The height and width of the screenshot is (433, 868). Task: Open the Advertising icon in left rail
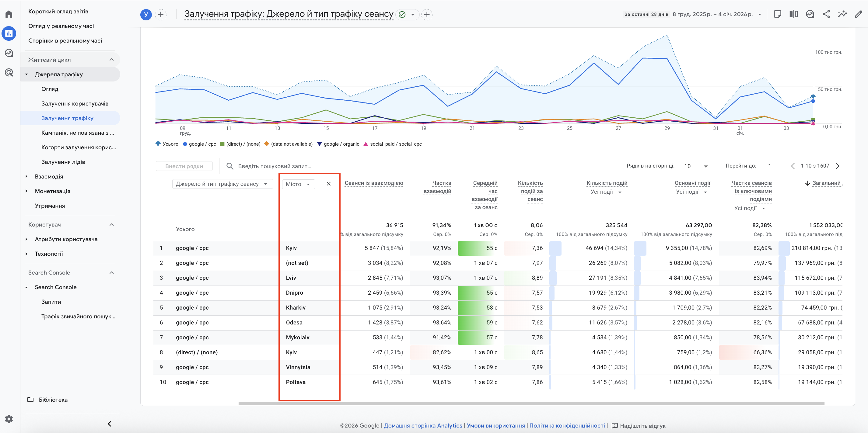pos(9,72)
